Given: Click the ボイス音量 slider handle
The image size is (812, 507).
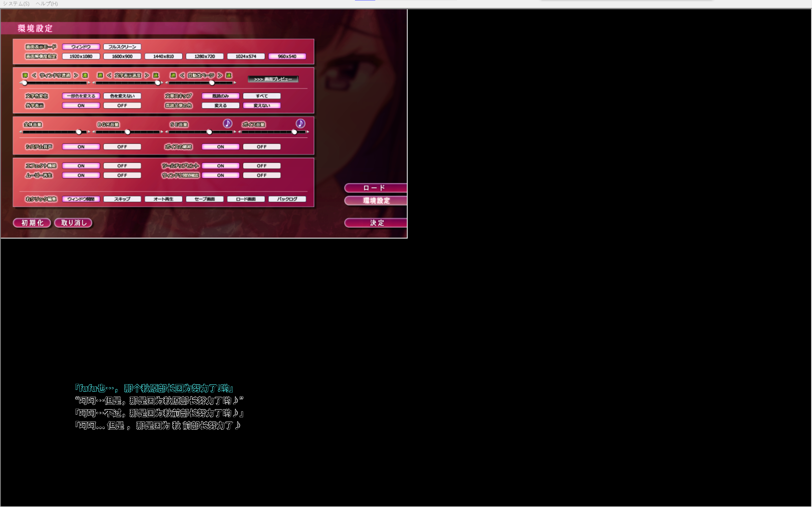Looking at the screenshot, I should point(294,132).
